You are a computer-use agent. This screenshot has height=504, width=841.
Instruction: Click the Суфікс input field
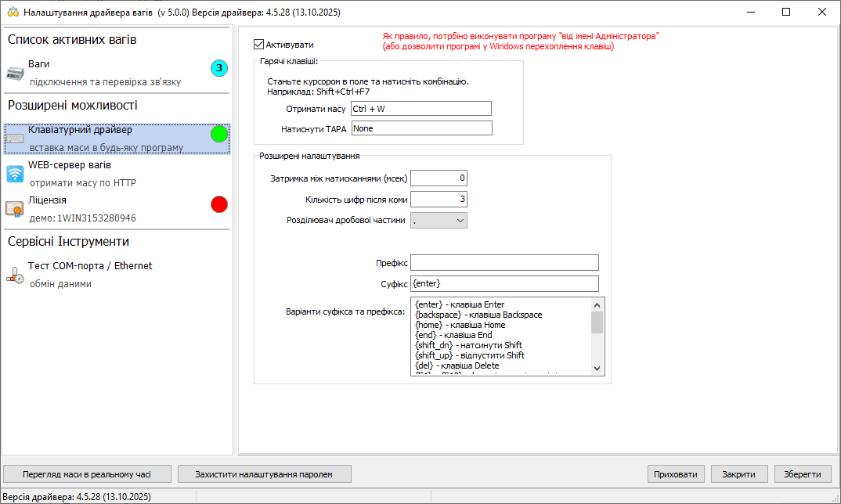(x=504, y=283)
